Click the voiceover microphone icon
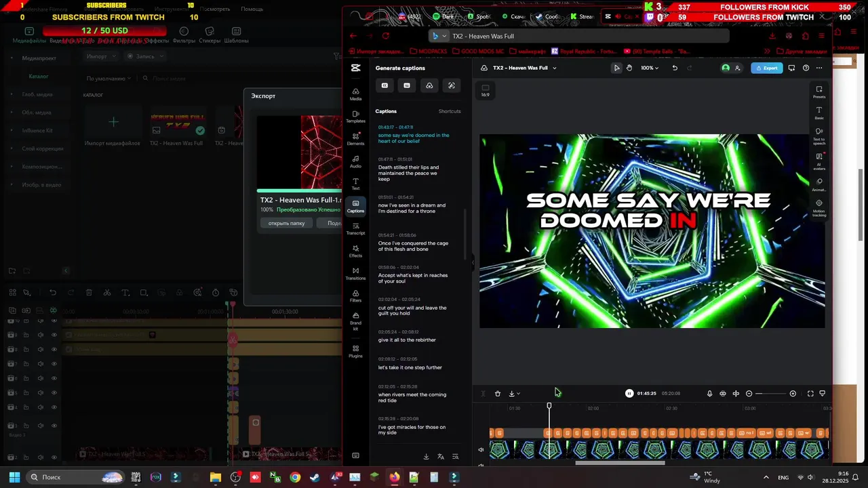The width and height of the screenshot is (868, 488). [709, 394]
